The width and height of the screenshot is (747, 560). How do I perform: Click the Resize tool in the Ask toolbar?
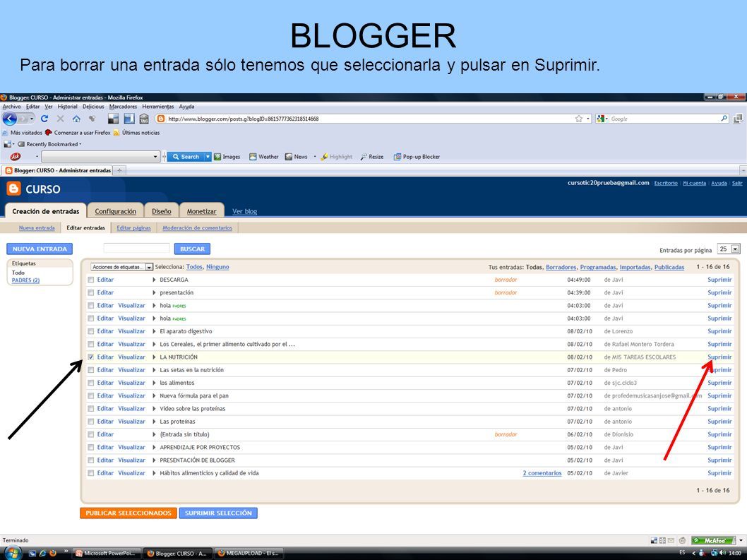(x=371, y=156)
